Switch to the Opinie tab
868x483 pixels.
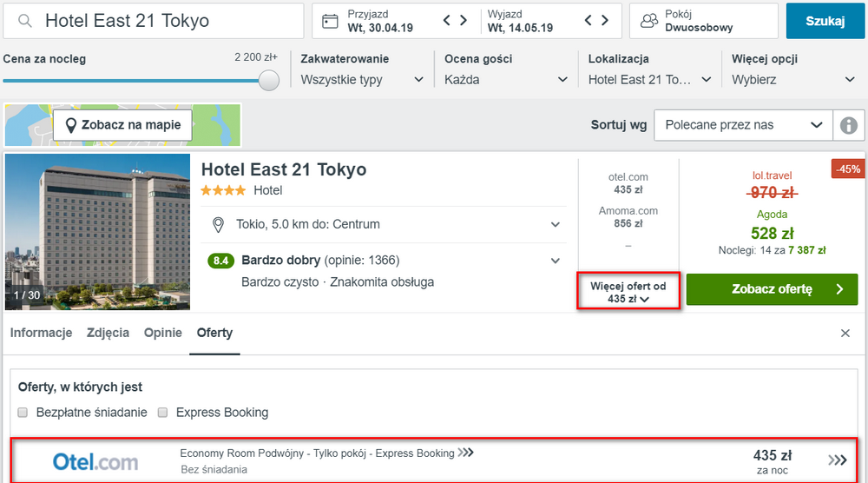point(163,333)
